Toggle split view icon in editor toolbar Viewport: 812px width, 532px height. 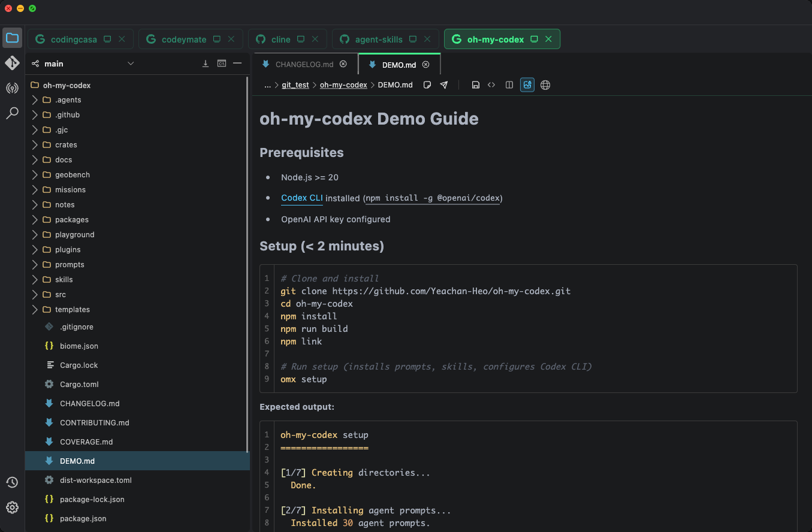point(509,85)
